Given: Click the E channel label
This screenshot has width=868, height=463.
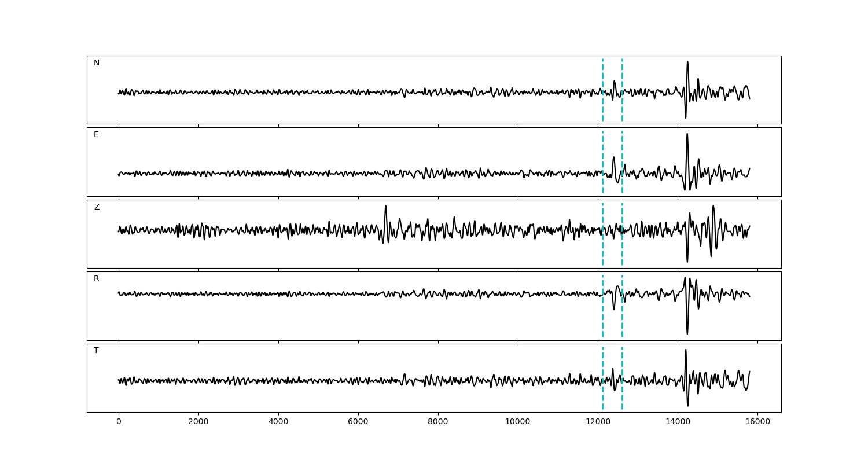Looking at the screenshot, I should pyautogui.click(x=96, y=135).
